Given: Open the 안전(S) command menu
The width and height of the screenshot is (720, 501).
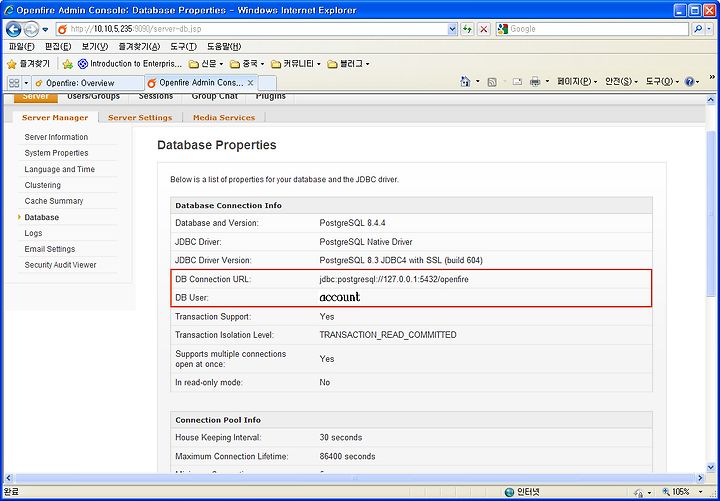Looking at the screenshot, I should [621, 82].
